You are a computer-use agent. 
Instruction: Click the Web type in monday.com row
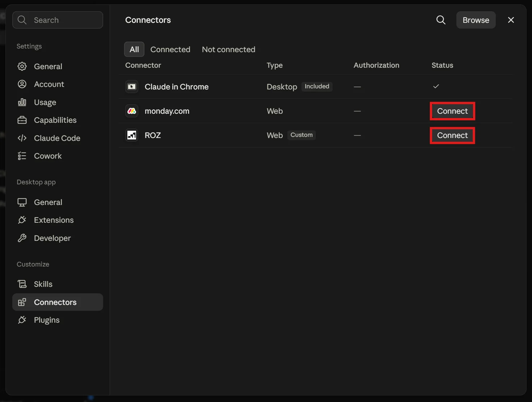(275, 111)
